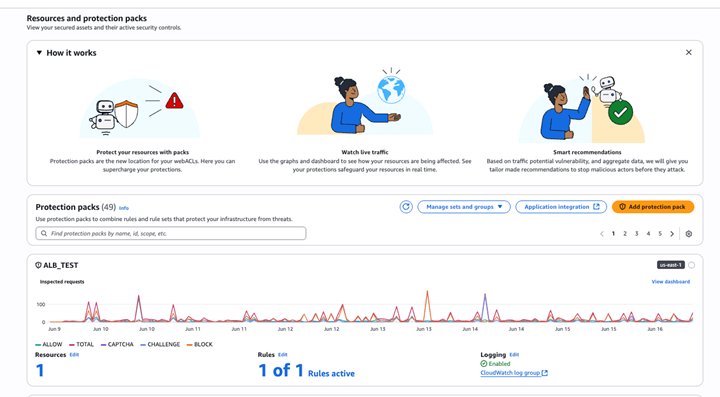The image size is (720, 397).
Task: Click the external link icon beside CloudWatch log group
Action: tap(545, 373)
